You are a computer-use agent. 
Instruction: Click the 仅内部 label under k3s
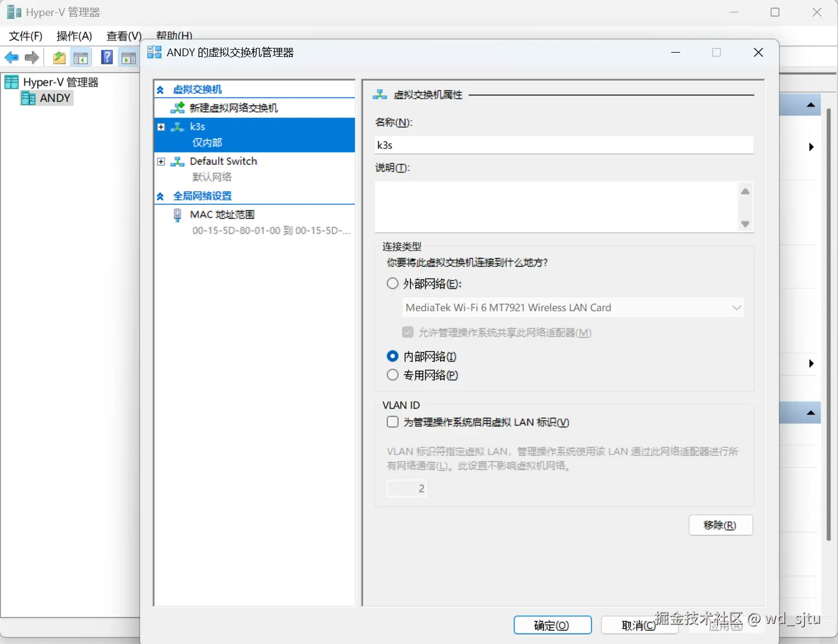[x=207, y=143]
